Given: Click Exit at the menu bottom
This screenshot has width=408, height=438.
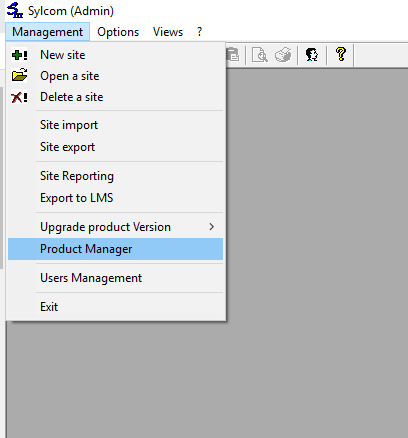Looking at the screenshot, I should pyautogui.click(x=115, y=307).
